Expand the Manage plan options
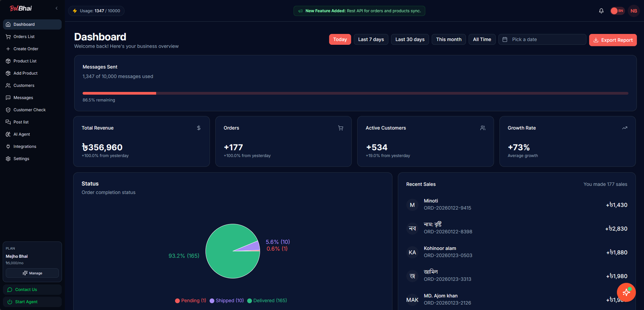 [32, 273]
